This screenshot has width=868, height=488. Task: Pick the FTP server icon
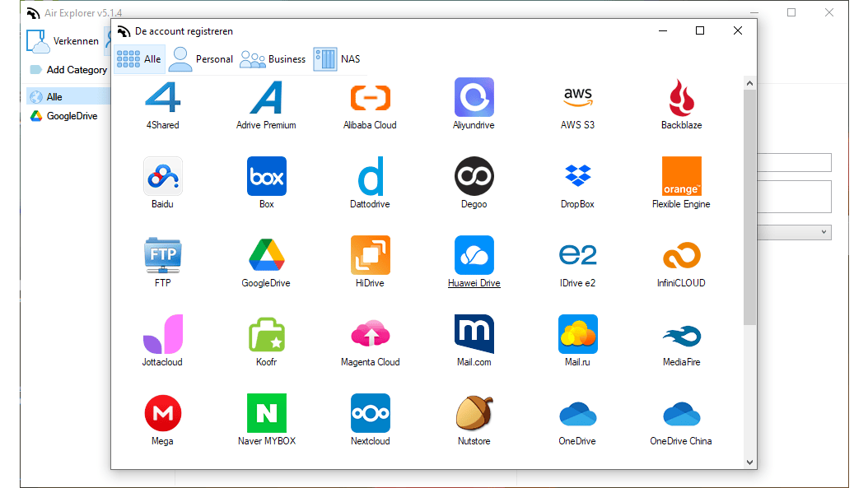coord(163,255)
